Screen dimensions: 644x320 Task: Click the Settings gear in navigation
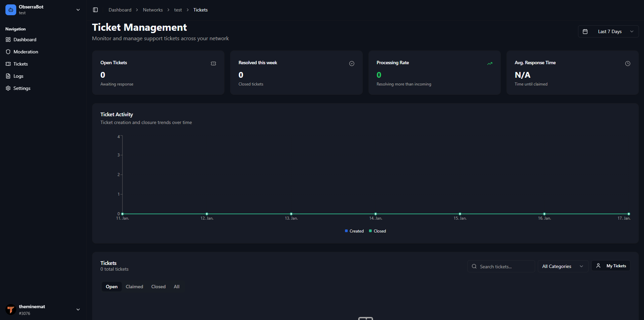pyautogui.click(x=8, y=88)
